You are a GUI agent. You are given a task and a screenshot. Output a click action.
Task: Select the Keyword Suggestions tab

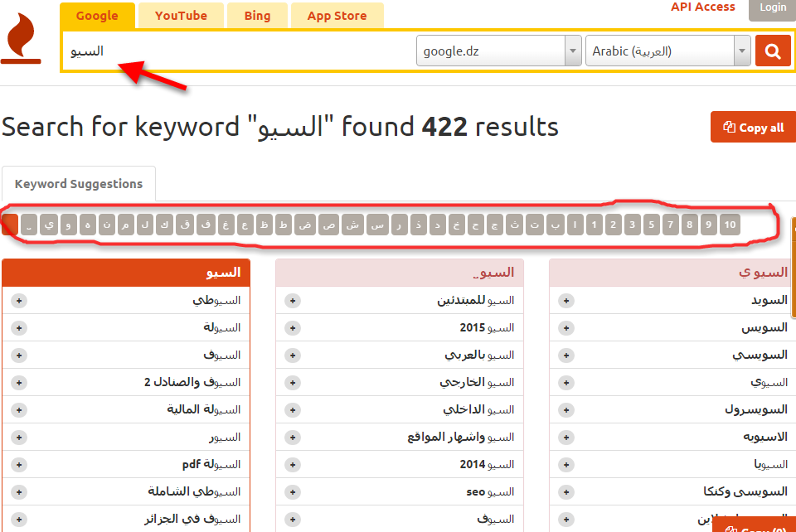click(x=79, y=184)
